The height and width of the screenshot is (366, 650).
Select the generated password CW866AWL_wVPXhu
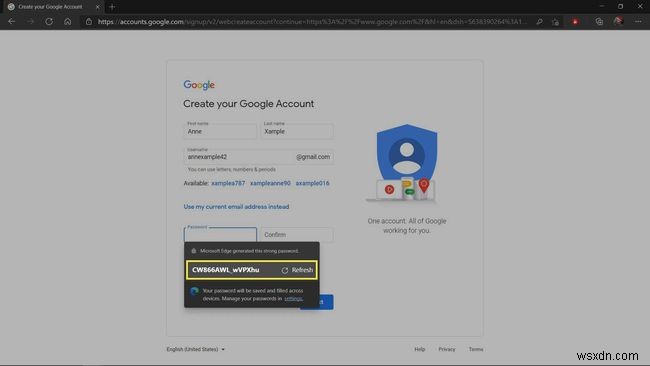tap(226, 270)
